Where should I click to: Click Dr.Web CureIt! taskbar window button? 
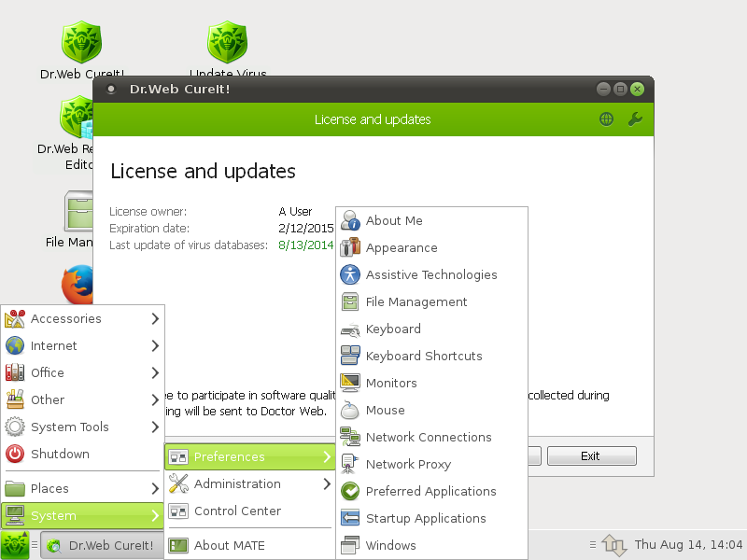101,546
